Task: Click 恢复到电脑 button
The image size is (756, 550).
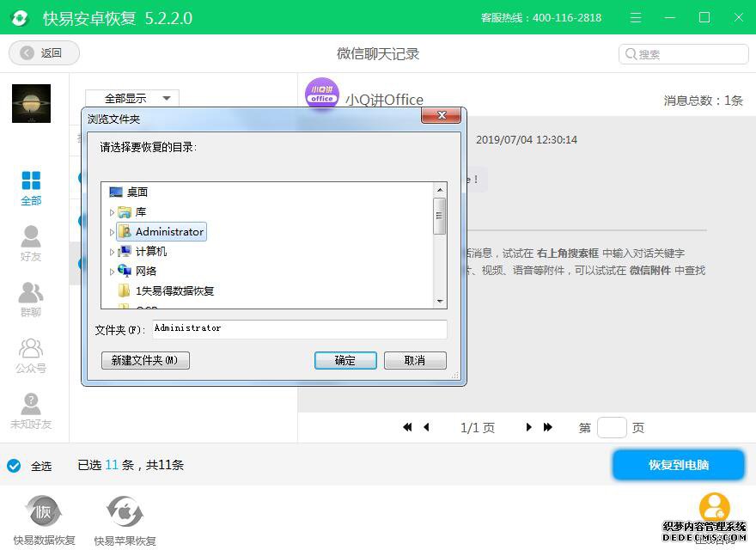Action: point(678,465)
